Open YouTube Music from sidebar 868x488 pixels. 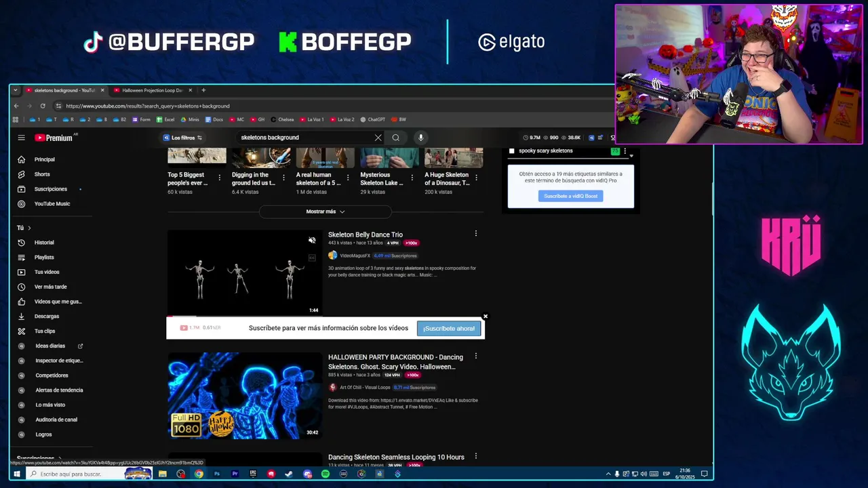tap(52, 203)
